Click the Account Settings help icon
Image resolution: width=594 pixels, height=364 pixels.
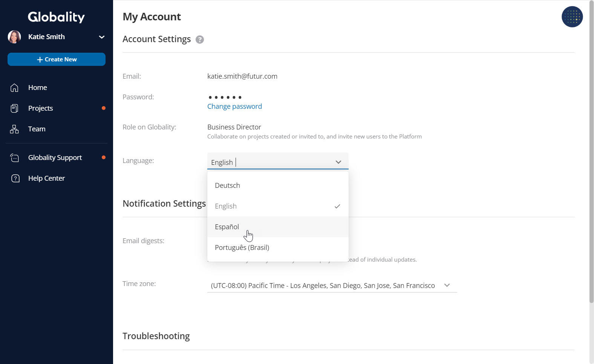[x=200, y=40]
